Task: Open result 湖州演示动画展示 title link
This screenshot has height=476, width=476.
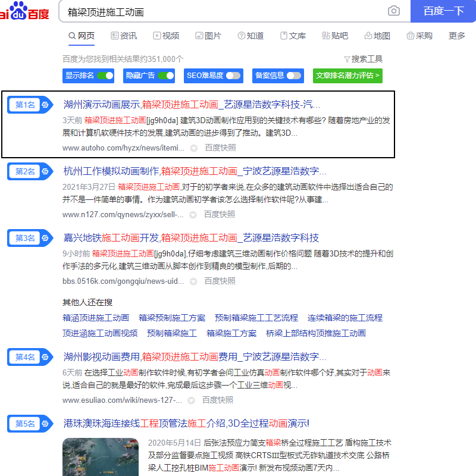Action: click(x=192, y=105)
